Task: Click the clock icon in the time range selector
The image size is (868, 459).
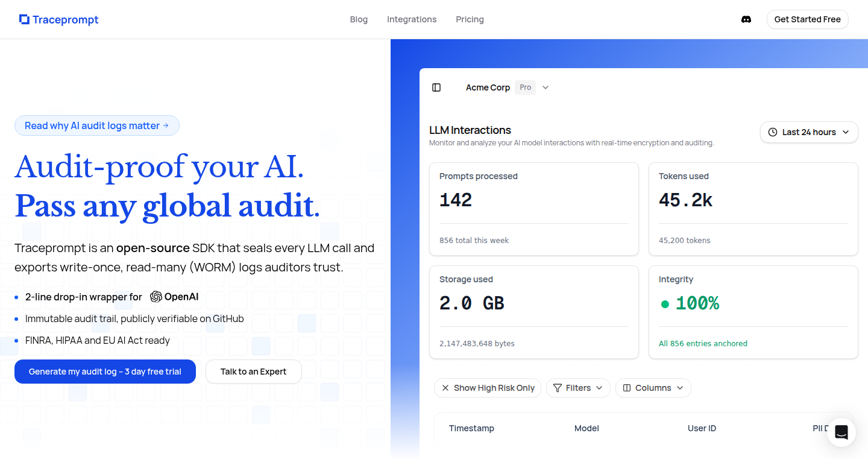Action: click(x=773, y=132)
